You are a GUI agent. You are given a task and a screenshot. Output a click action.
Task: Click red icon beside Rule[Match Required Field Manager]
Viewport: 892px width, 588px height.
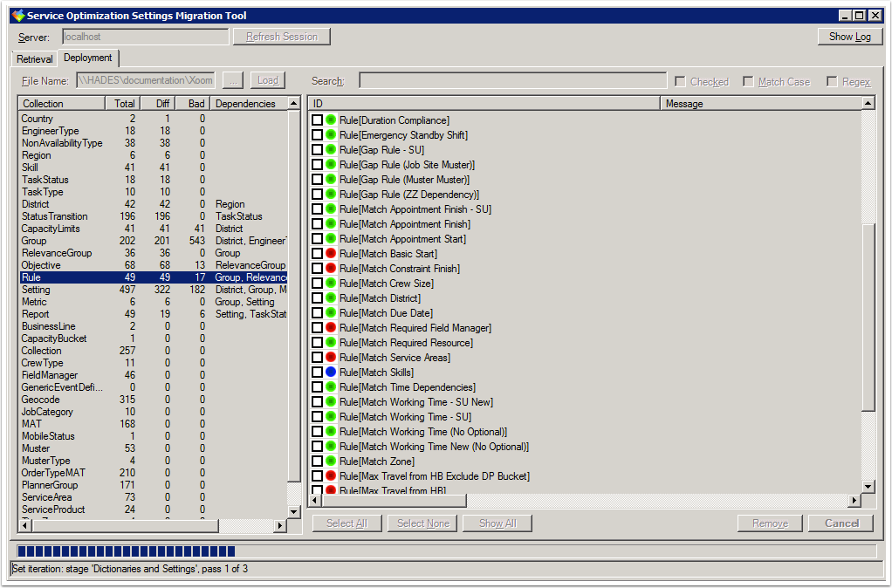tap(331, 328)
